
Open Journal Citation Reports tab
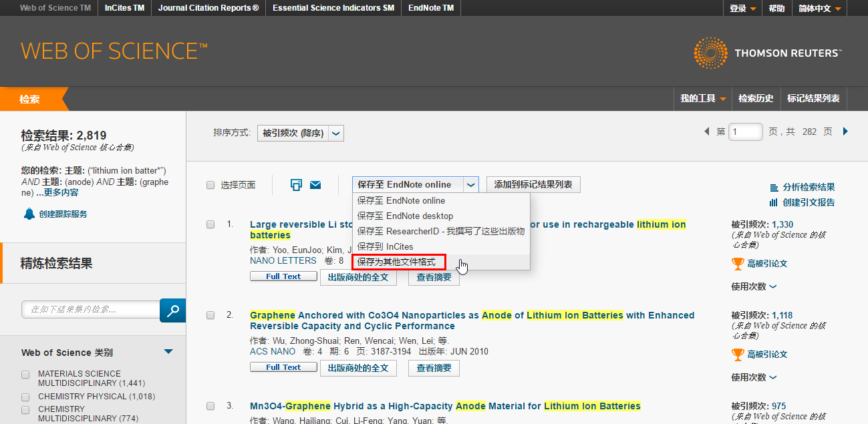point(208,9)
